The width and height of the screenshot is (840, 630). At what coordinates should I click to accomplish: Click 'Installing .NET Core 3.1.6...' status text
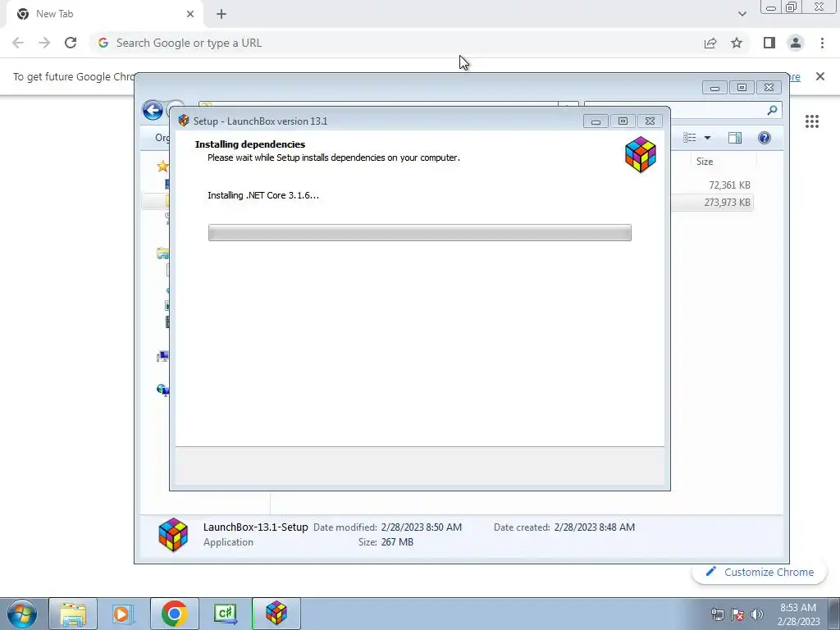point(263,195)
